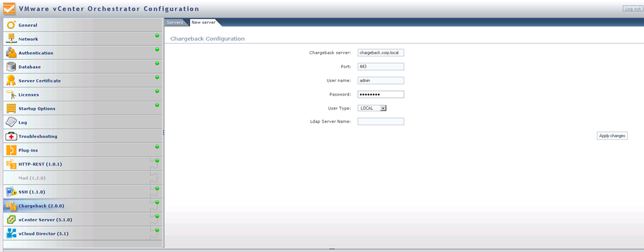Open the Troubleshooting section

tap(82, 136)
